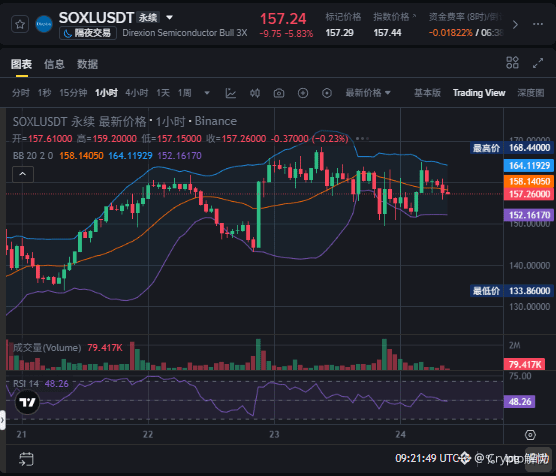556x476 pixels.
Task: Open the three-dot more options menu
Action: coord(538,24)
